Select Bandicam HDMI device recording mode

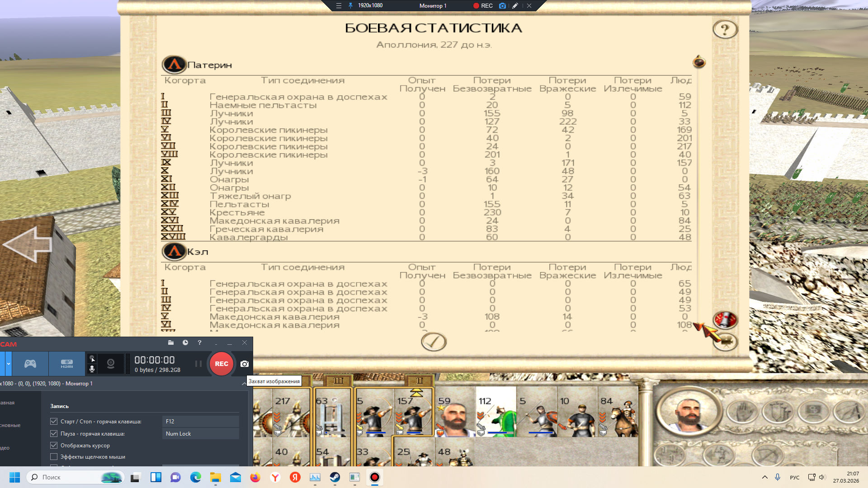[67, 363]
